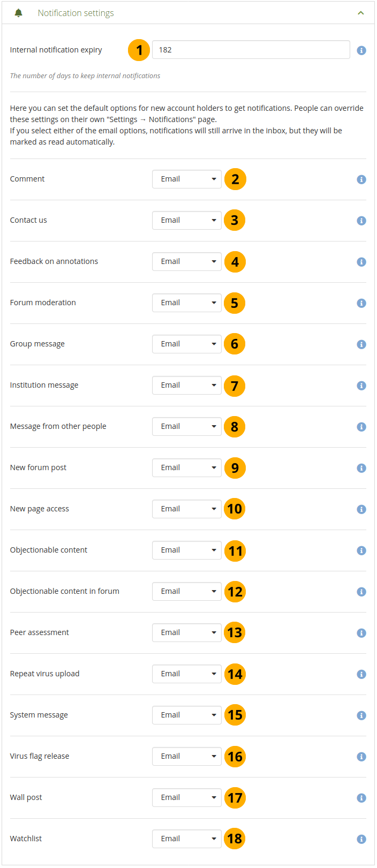This screenshot has width=377, height=868.
Task: Show help for Institution message setting
Action: [361, 386]
